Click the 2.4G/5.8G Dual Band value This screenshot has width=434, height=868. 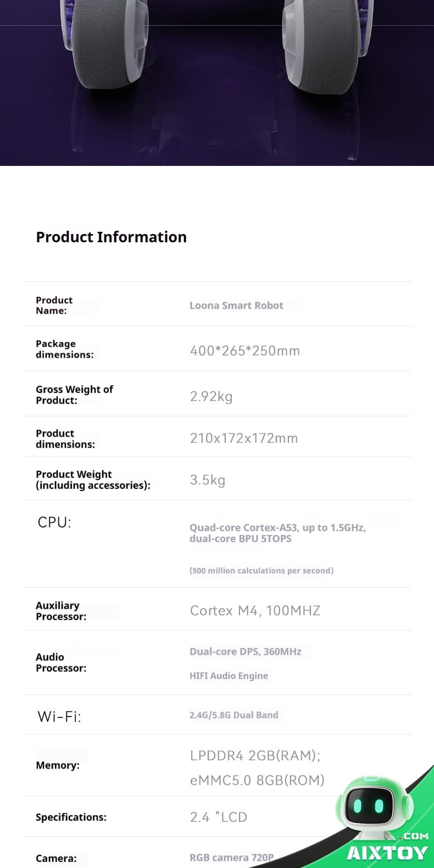click(234, 715)
